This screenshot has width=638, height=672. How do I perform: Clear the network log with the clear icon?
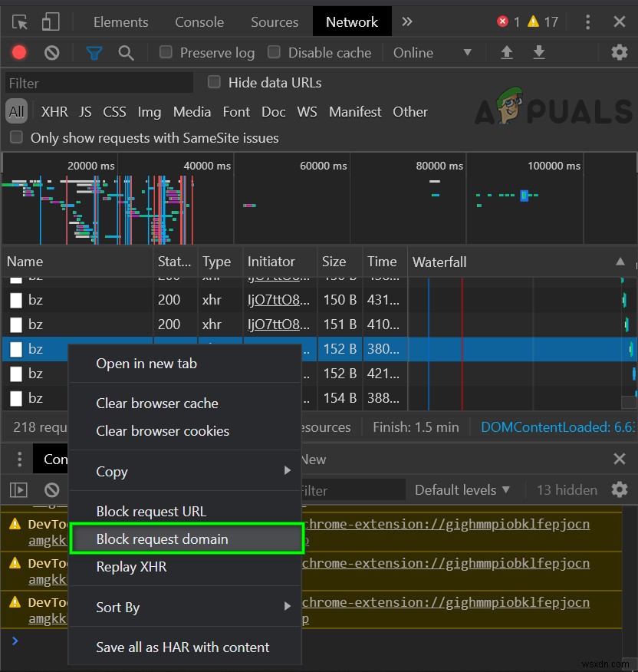[x=51, y=53]
